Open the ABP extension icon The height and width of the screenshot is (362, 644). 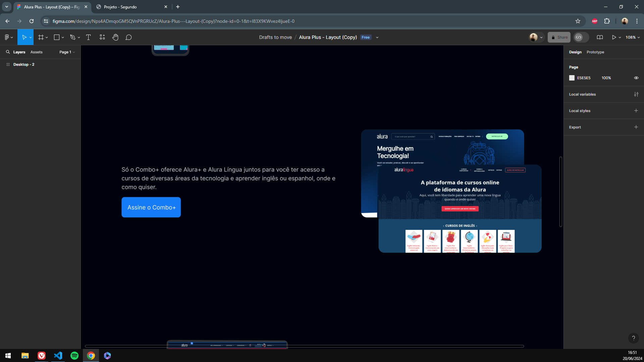pyautogui.click(x=595, y=21)
